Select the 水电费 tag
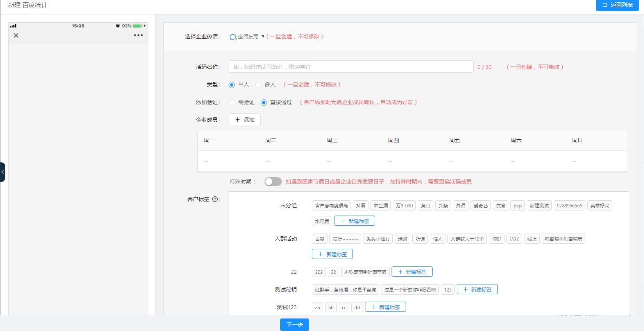The height and width of the screenshot is (331, 644). tap(322, 221)
